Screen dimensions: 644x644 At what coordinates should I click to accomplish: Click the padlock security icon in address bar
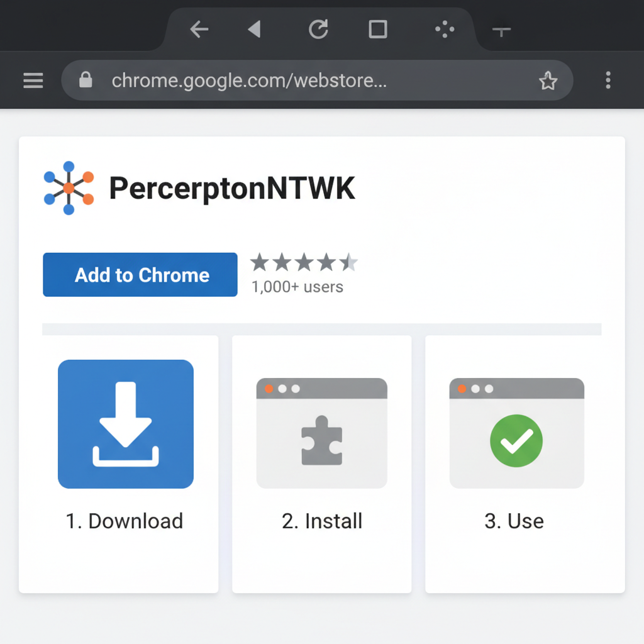[x=85, y=80]
